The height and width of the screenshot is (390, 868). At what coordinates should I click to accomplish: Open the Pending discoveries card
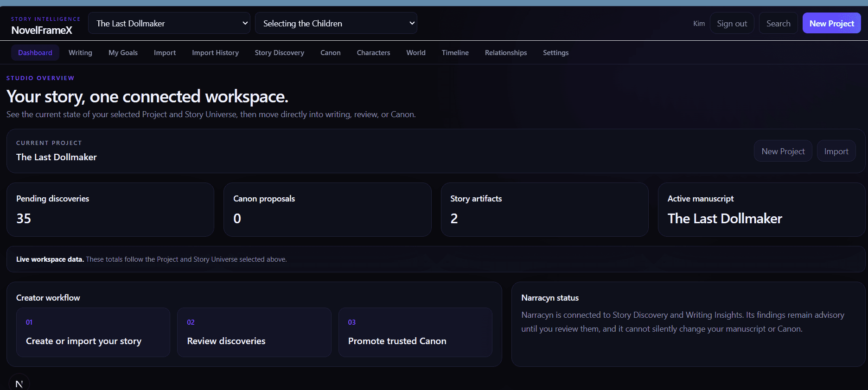coord(110,209)
